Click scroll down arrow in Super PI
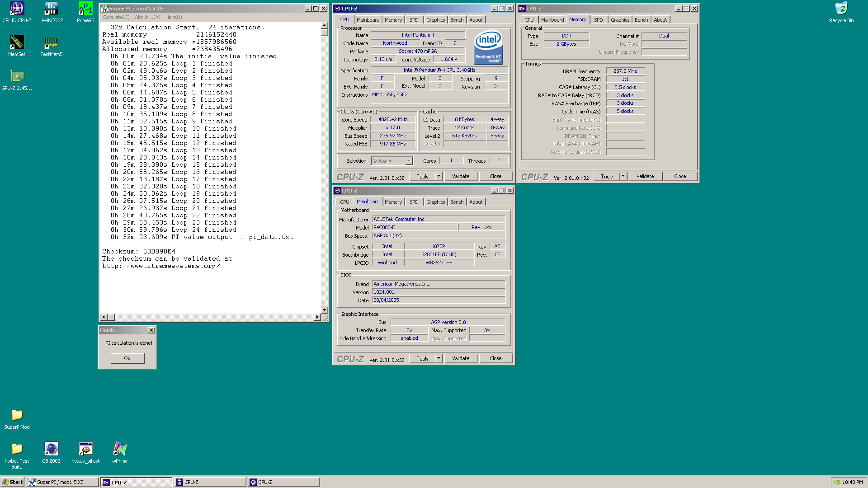 pyautogui.click(x=324, y=310)
